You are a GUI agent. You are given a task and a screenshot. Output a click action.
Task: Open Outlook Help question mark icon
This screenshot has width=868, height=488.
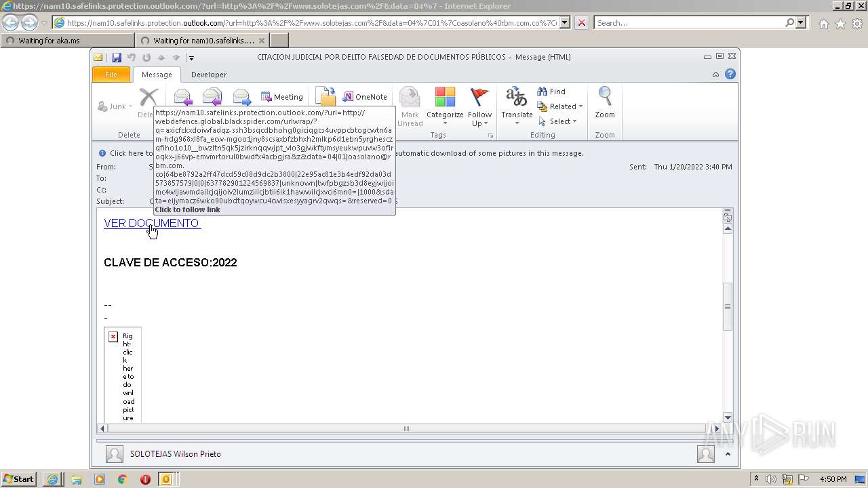[730, 75]
